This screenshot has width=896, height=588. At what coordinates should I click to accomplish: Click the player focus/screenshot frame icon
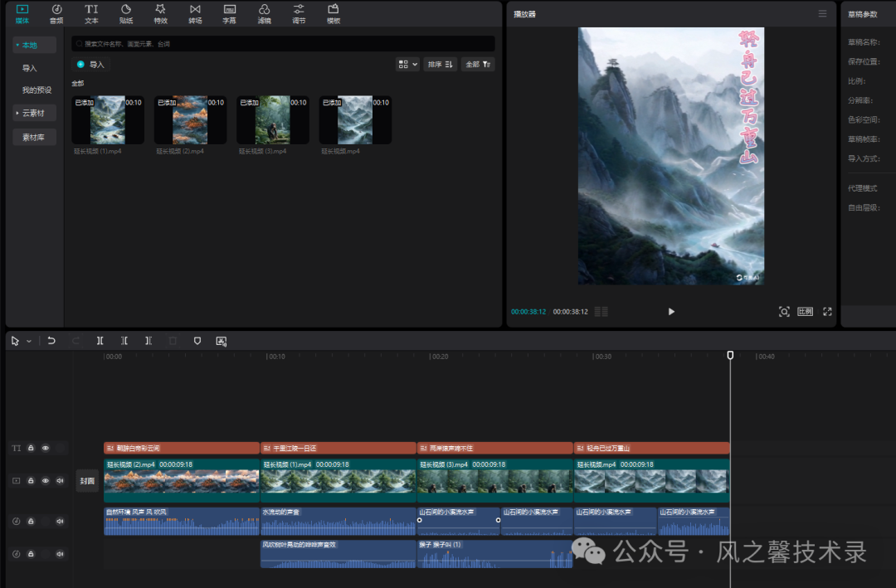click(784, 312)
